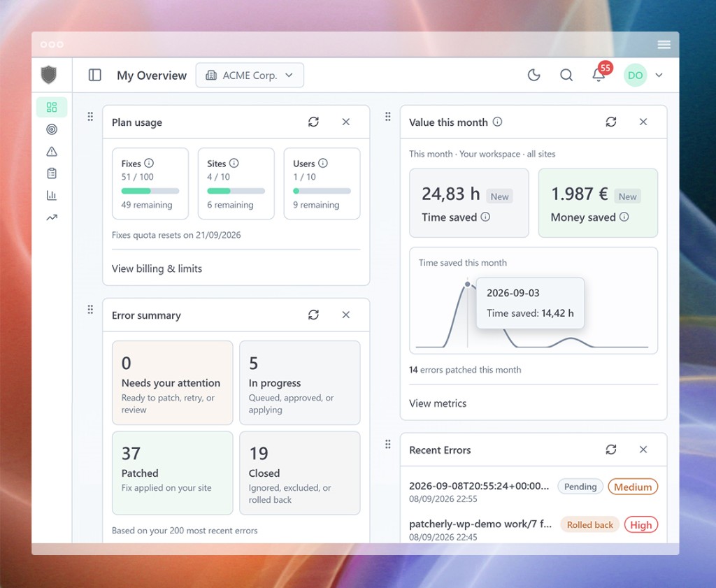
Task: Open search with magnifier icon
Action: tap(566, 75)
